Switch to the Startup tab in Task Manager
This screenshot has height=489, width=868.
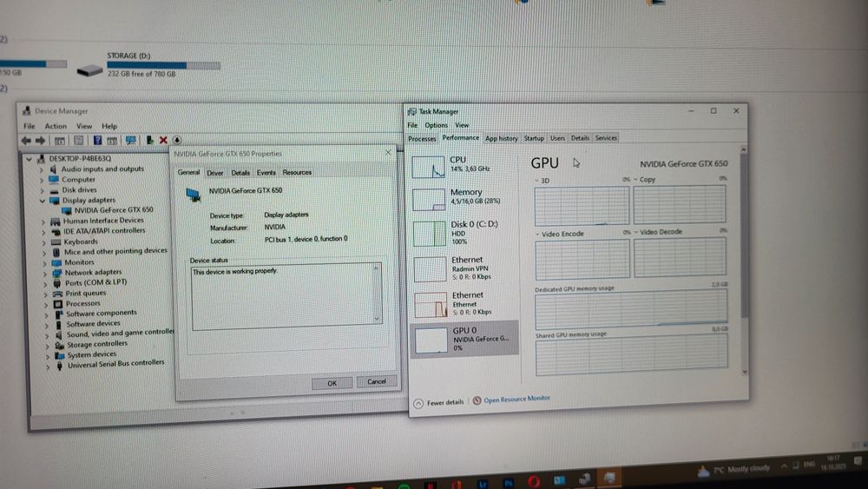pyautogui.click(x=534, y=138)
